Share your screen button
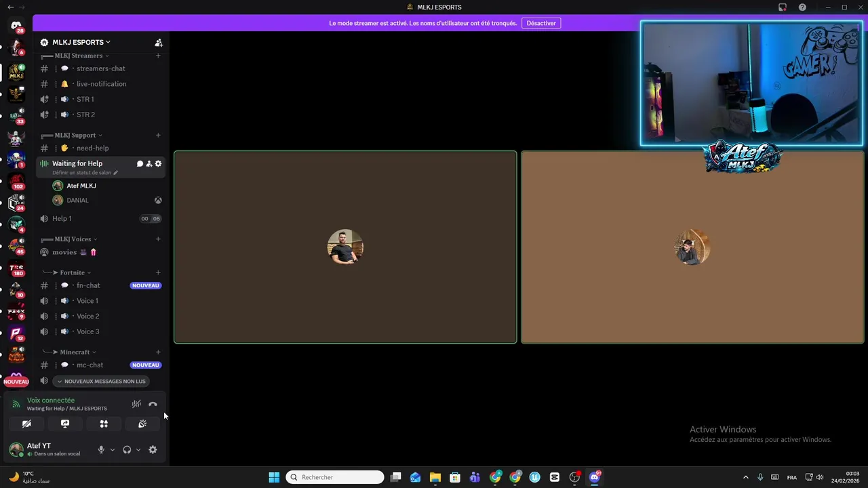868x488 pixels. (65, 424)
